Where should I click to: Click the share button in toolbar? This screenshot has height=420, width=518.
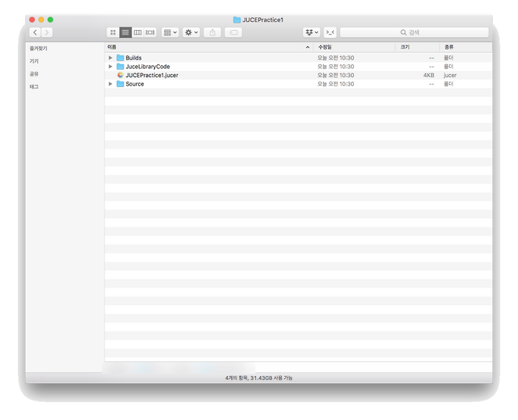[x=212, y=32]
